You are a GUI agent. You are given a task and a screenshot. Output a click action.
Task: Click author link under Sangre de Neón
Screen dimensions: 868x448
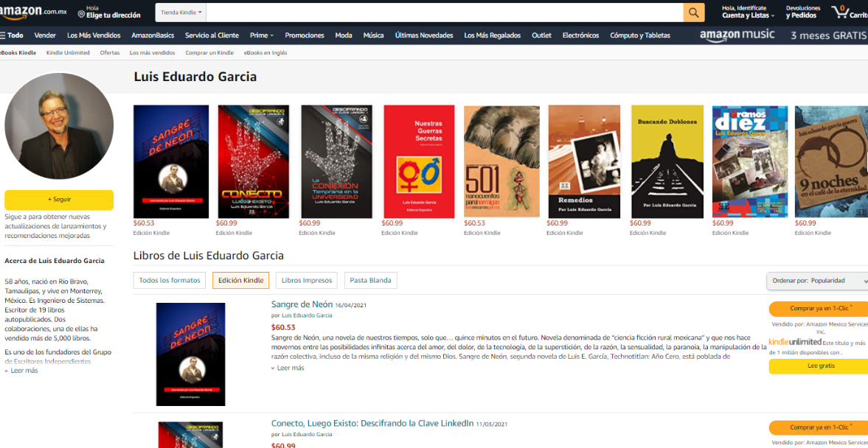tap(308, 315)
